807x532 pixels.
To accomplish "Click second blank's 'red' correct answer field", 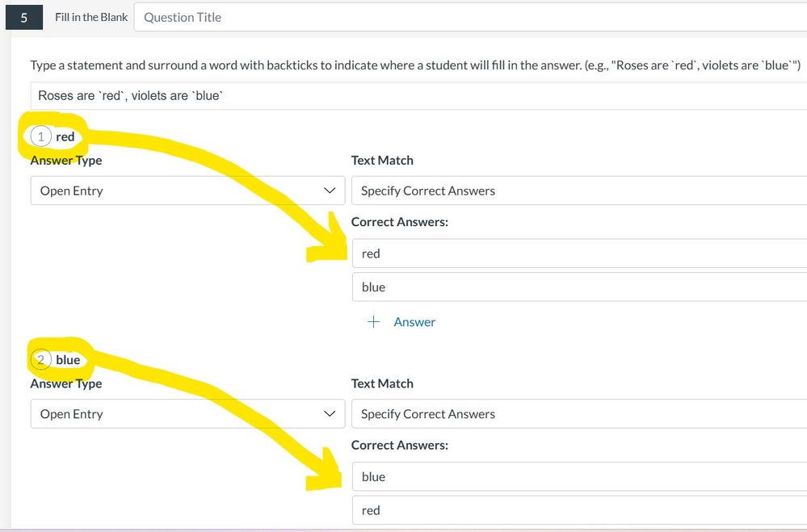I will coord(578,510).
